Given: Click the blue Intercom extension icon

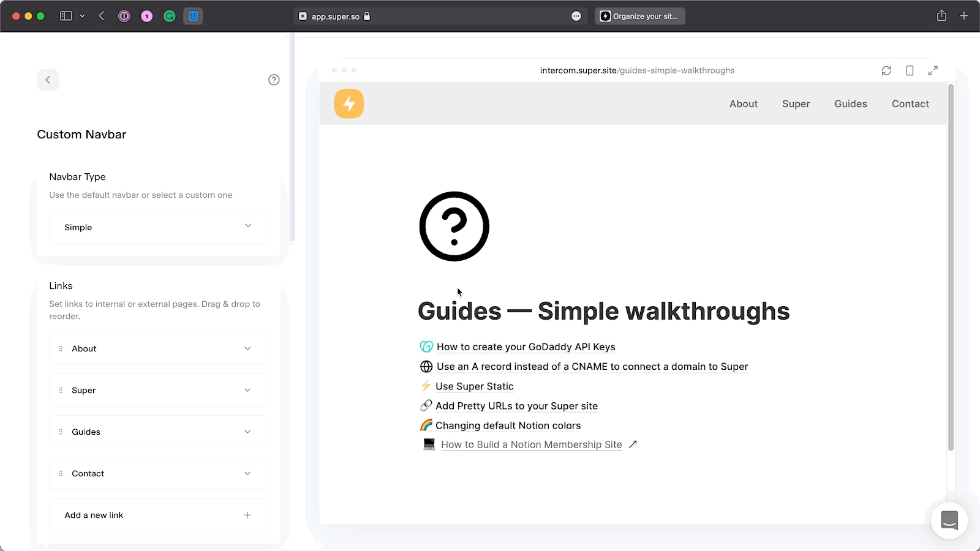Looking at the screenshot, I should pyautogui.click(x=193, y=17).
